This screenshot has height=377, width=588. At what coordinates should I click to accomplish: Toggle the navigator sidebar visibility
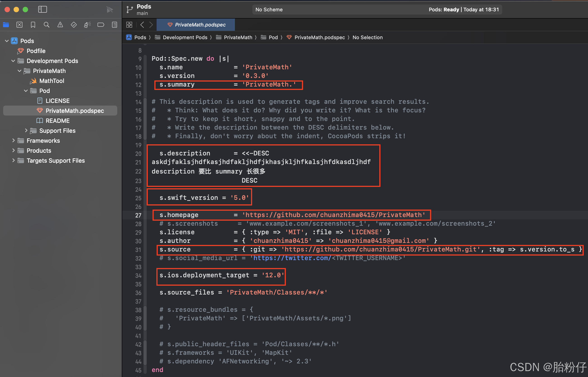(43, 10)
